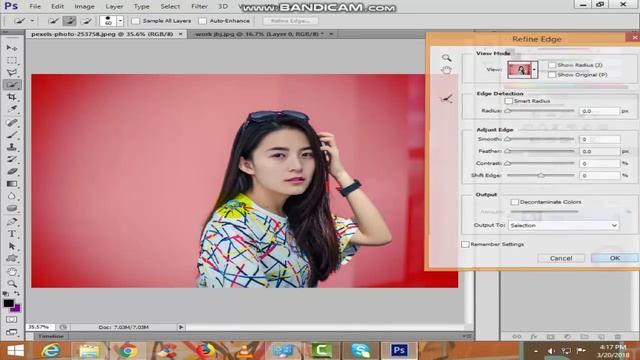Change the screen mode
The height and width of the screenshot is (360, 640).
[x=12, y=332]
